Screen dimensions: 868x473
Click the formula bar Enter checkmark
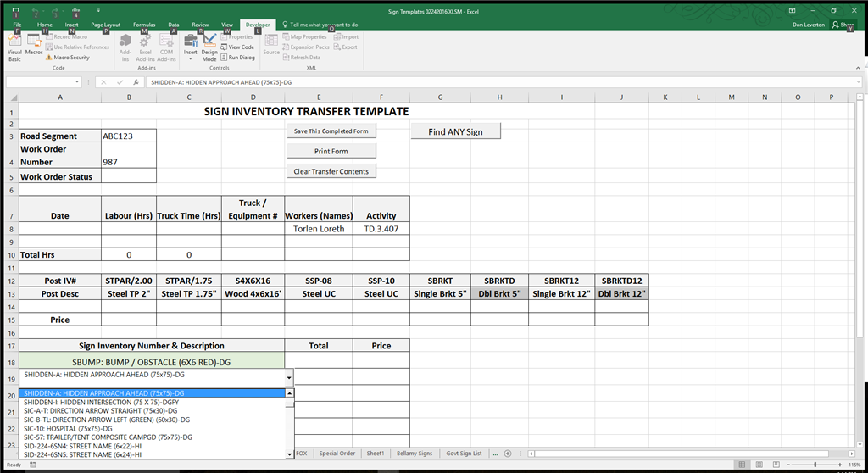tap(120, 82)
